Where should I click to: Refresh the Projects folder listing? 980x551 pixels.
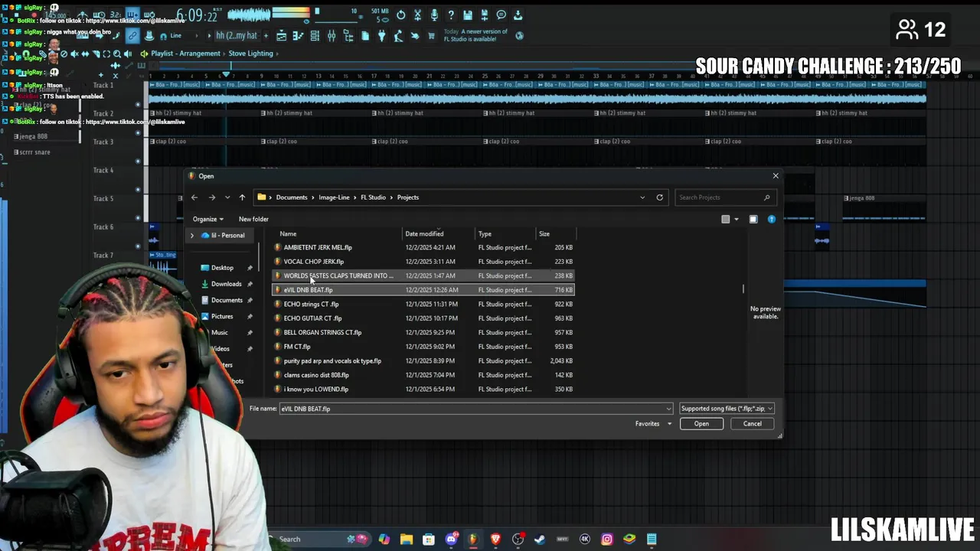click(659, 197)
